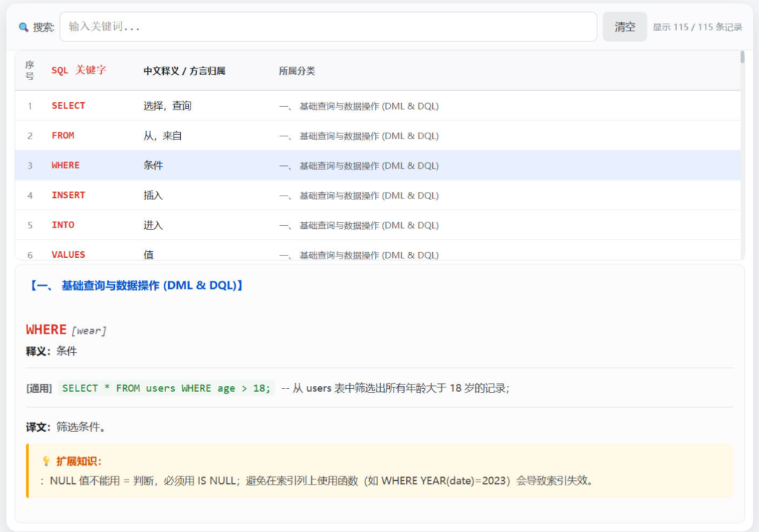759x532 pixels.
Task: Click the SQL code example 'SELECT * FROM users WHERE age > 18;'
Action: click(166, 388)
